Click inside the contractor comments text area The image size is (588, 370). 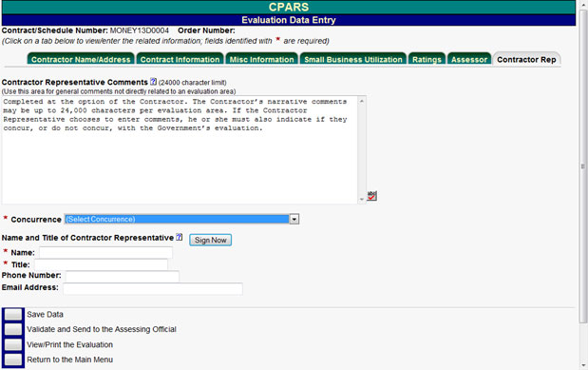180,149
